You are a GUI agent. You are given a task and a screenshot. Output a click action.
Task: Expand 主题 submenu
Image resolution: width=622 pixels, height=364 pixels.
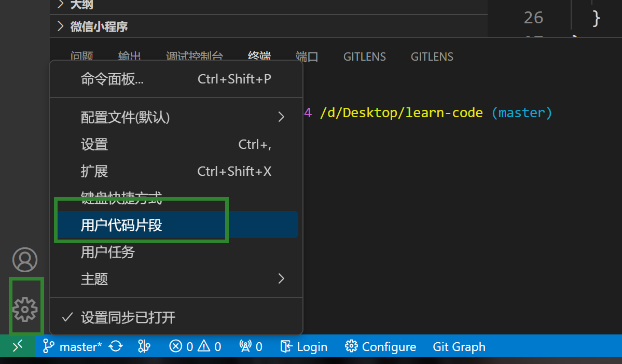[176, 279]
